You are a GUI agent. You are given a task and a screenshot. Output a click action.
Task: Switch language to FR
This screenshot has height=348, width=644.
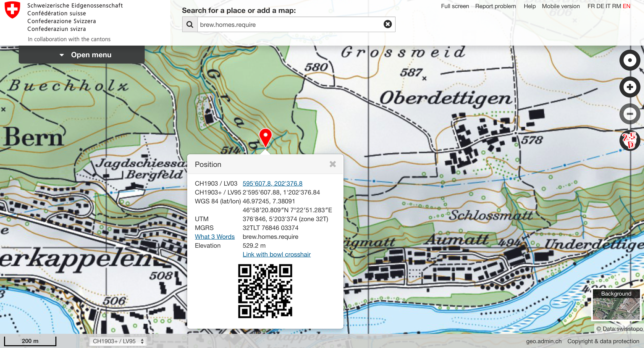tap(591, 6)
